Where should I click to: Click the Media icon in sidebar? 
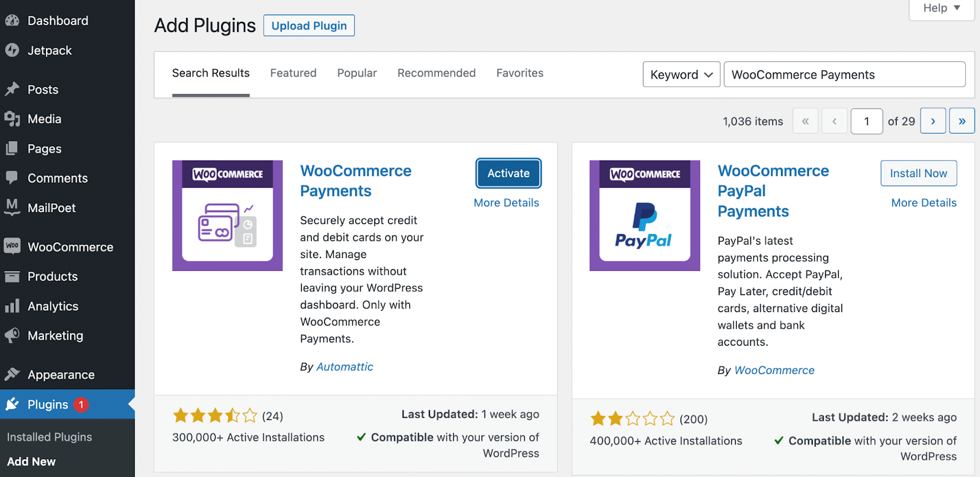tap(12, 119)
